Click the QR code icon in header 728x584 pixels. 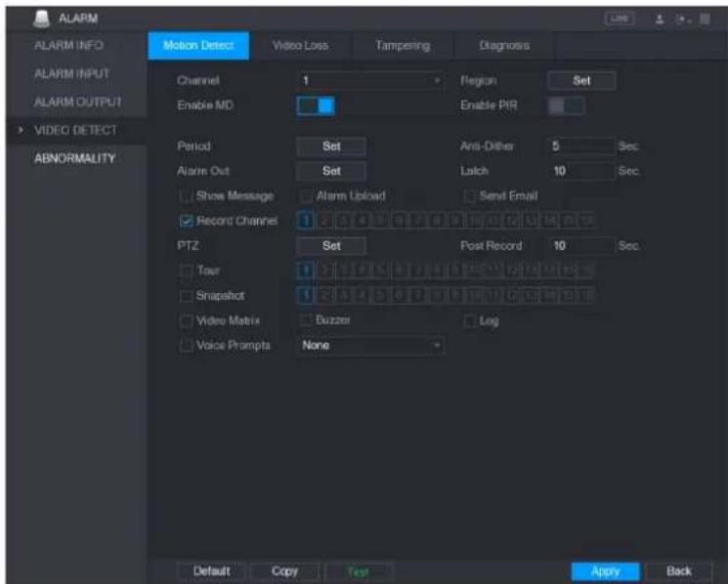point(705,19)
